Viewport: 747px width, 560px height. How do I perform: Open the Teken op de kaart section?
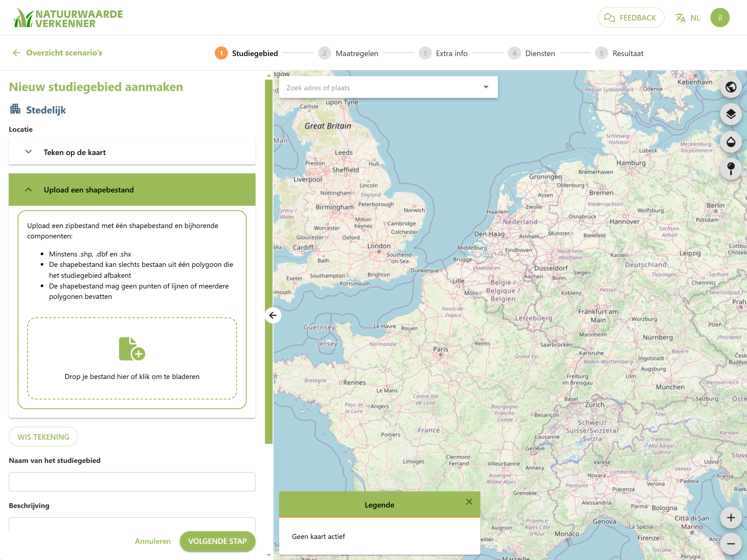tap(132, 152)
